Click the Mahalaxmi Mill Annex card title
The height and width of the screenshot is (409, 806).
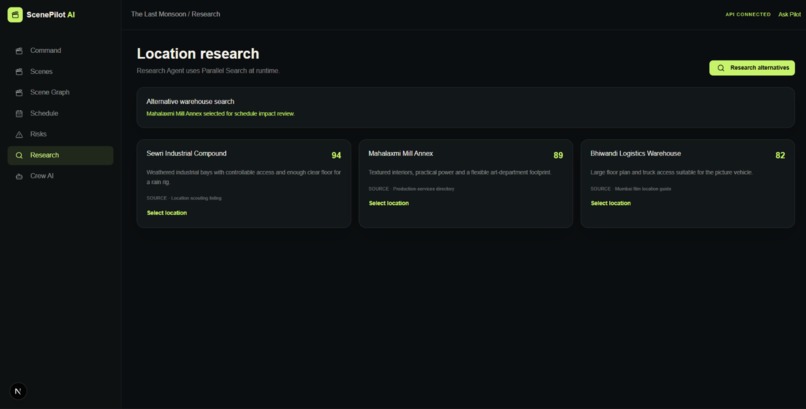(400, 154)
